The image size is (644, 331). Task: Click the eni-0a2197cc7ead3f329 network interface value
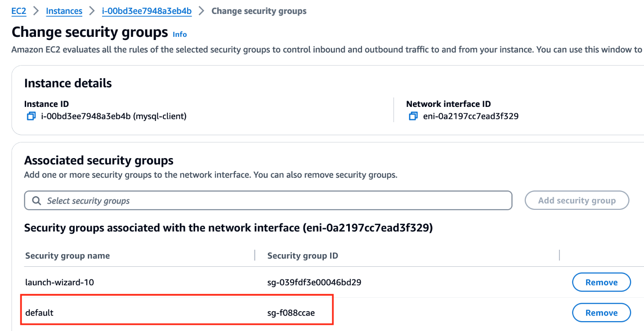click(471, 116)
